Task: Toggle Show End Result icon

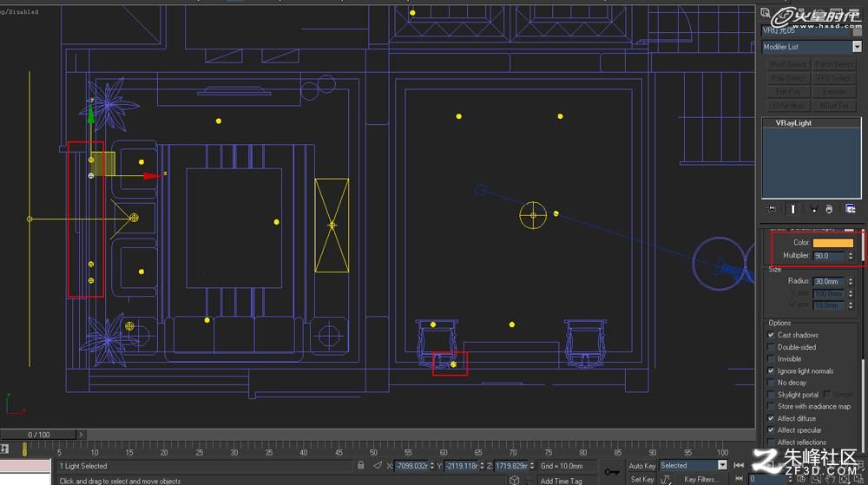Action: point(792,208)
